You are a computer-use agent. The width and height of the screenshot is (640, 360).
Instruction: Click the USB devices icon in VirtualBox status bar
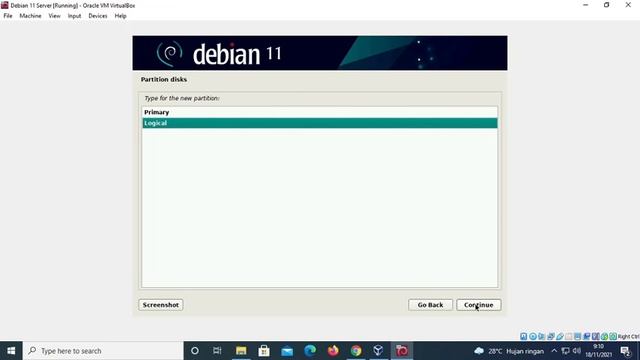coord(560,336)
